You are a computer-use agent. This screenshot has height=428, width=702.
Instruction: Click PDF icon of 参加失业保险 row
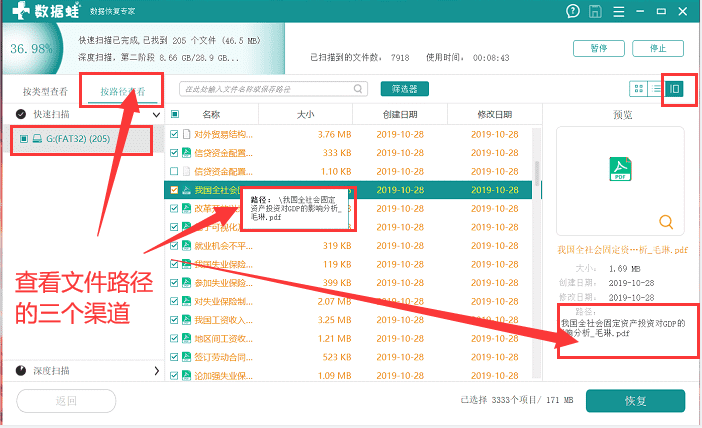tap(186, 282)
